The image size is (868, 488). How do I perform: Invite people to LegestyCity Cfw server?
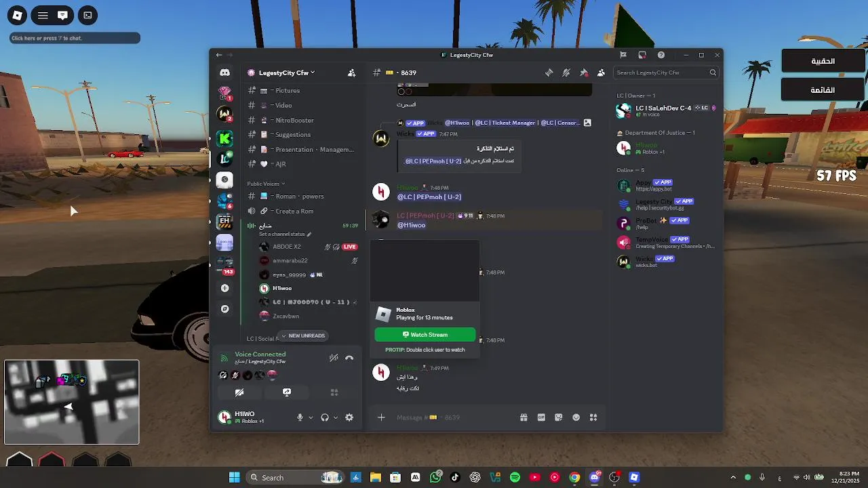click(x=351, y=73)
